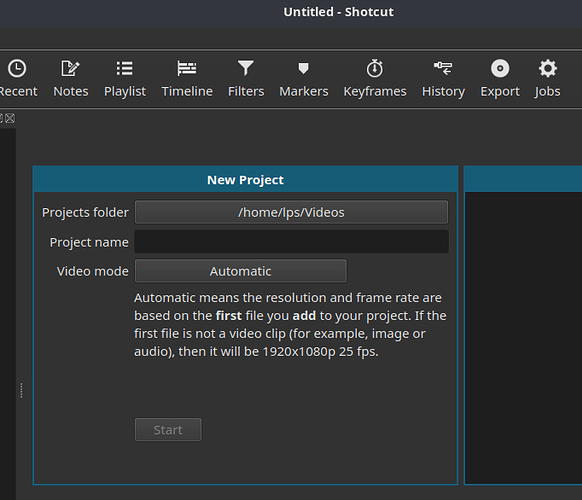Image resolution: width=582 pixels, height=500 pixels.
Task: Click the Automatic video mode description text
Action: 290,325
